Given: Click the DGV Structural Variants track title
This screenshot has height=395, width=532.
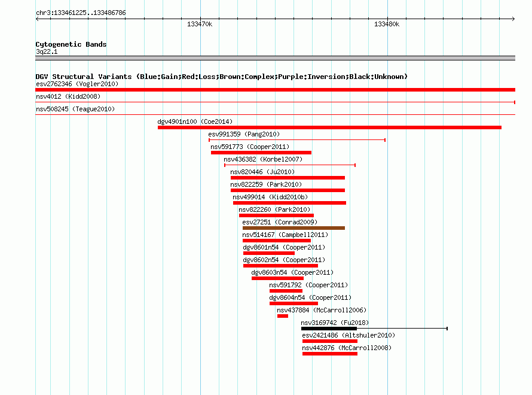Looking at the screenshot, I should [x=222, y=77].
